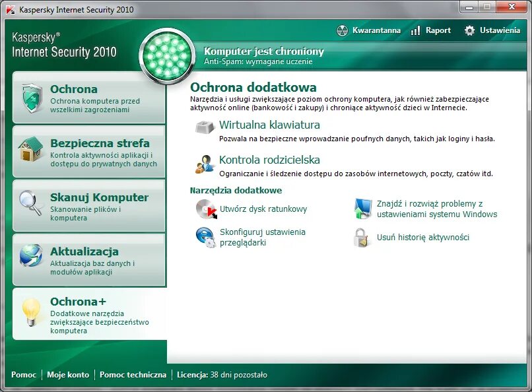Click Usuń historię aktywności
The height and width of the screenshot is (392, 532).
tap(422, 238)
